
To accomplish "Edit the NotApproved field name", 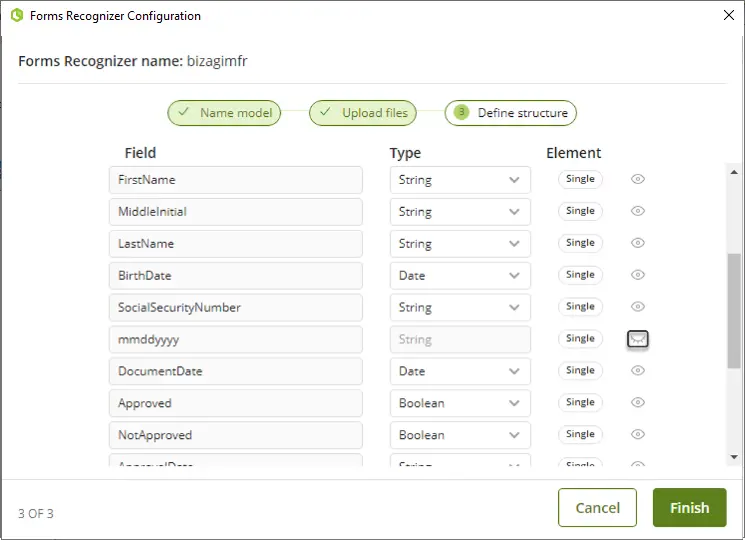I will coord(236,435).
